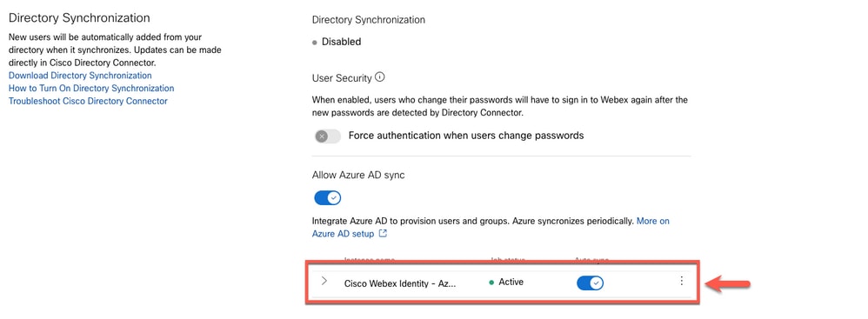Open the Download Directory Synchronization link

pos(80,76)
